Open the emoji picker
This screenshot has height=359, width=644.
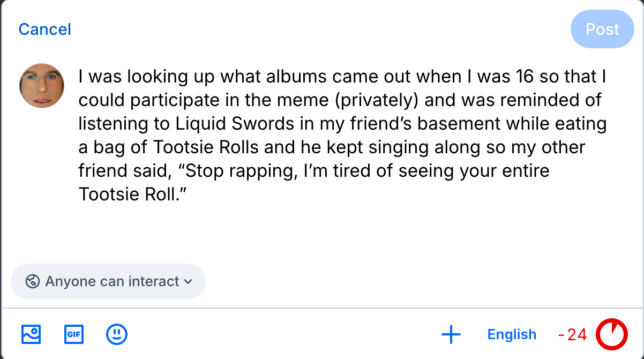pyautogui.click(x=117, y=334)
